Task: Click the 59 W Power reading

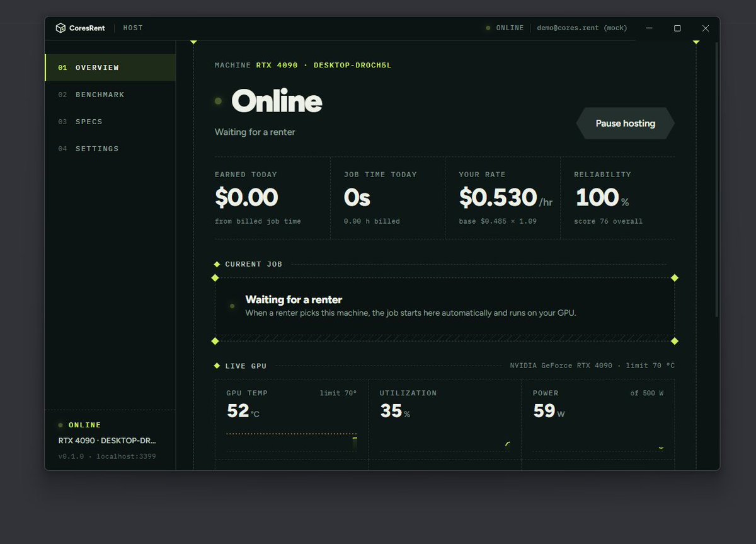Action: coord(549,411)
